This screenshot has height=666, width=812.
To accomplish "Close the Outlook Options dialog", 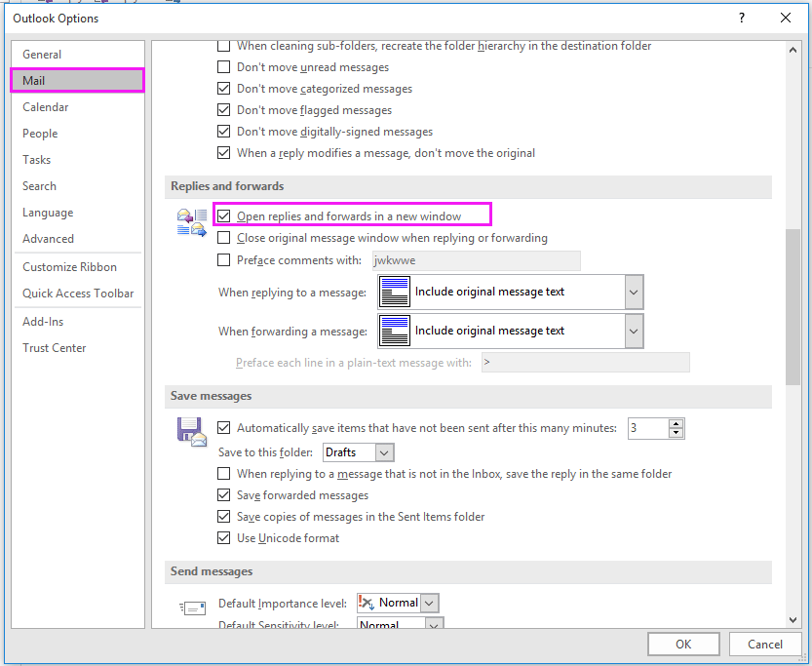I will pos(785,19).
